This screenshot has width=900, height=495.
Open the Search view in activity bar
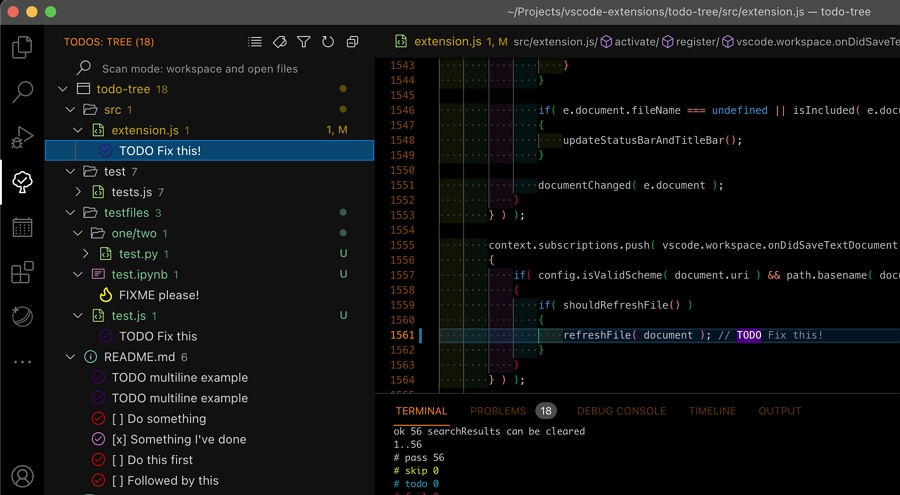pyautogui.click(x=22, y=91)
